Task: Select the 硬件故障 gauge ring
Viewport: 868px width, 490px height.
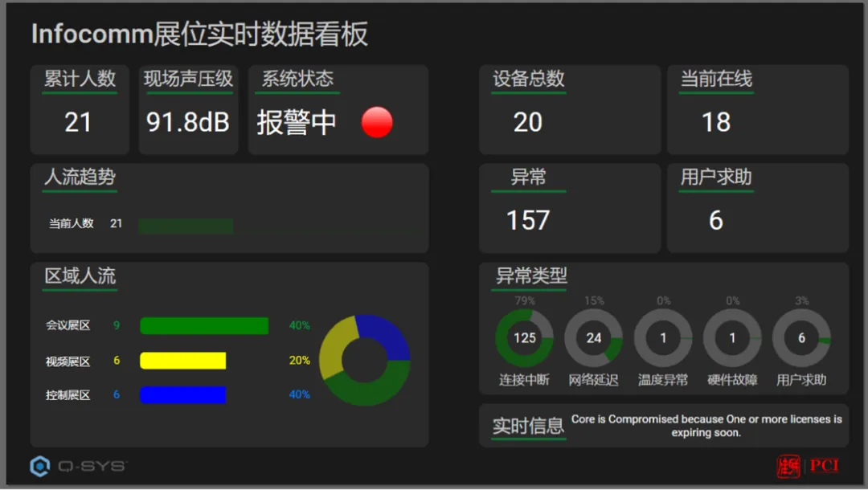Action: click(x=732, y=338)
